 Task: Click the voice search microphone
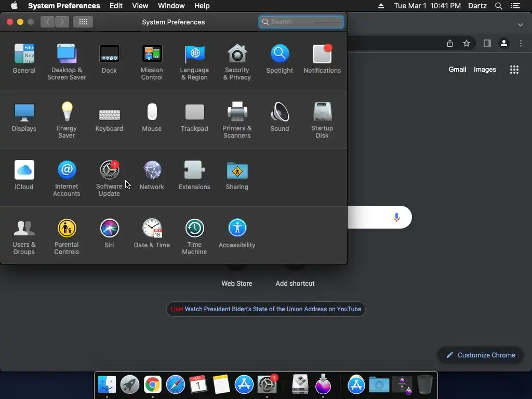coord(396,217)
